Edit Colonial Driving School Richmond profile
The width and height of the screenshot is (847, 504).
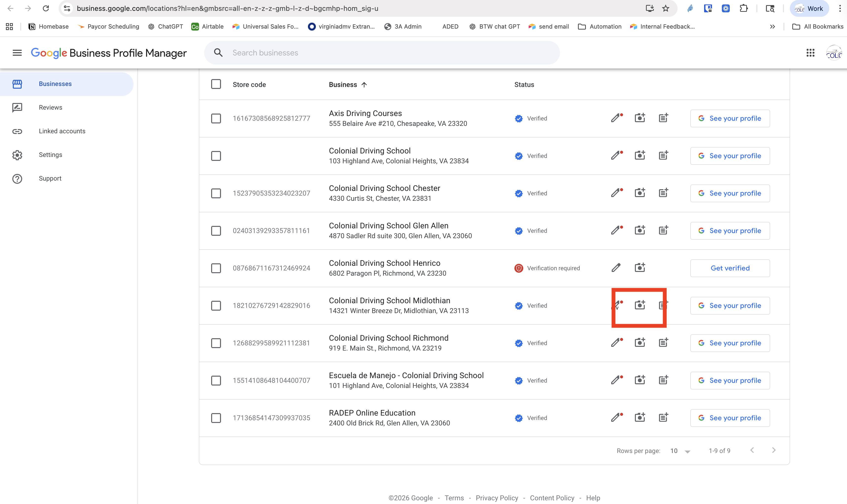point(616,342)
